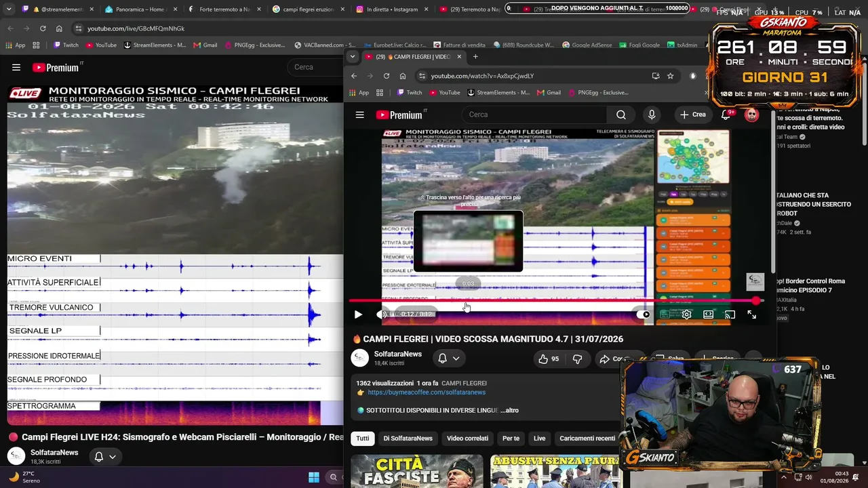The width and height of the screenshot is (868, 488).
Task: Open VACBanned.com bookmark in back window
Action: click(325, 45)
